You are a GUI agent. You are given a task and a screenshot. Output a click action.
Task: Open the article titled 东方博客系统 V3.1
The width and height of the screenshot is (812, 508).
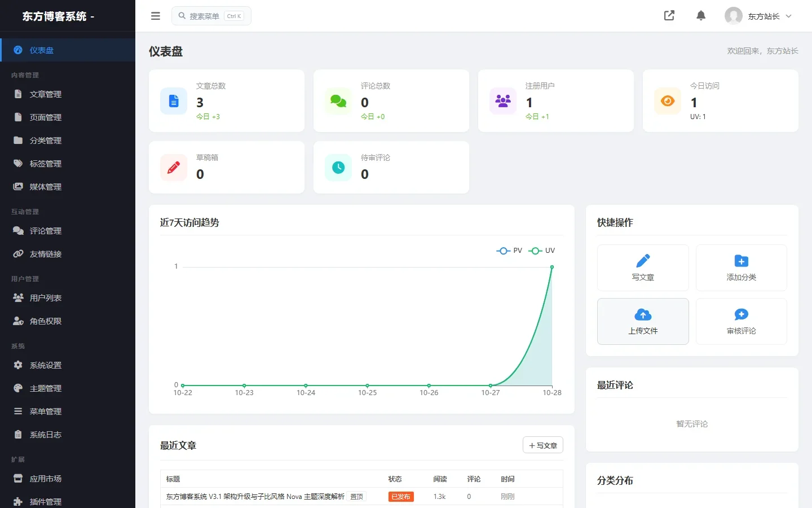[x=255, y=497]
